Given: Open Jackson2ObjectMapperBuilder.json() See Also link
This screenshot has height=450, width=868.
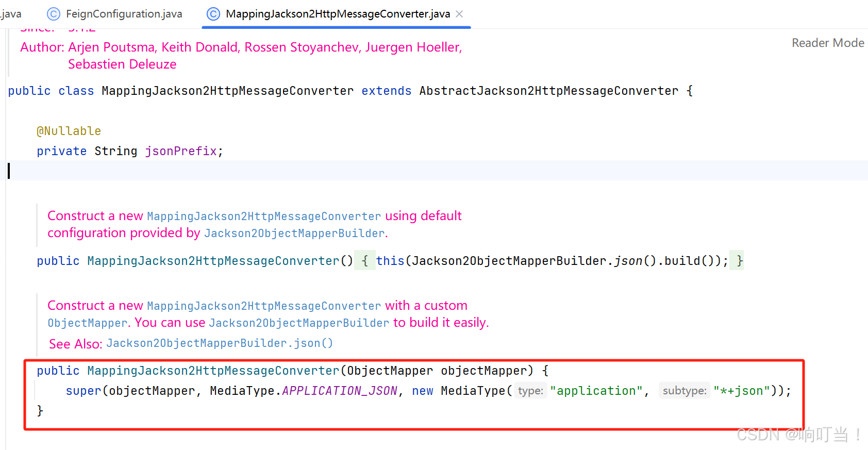Looking at the screenshot, I should click(220, 343).
